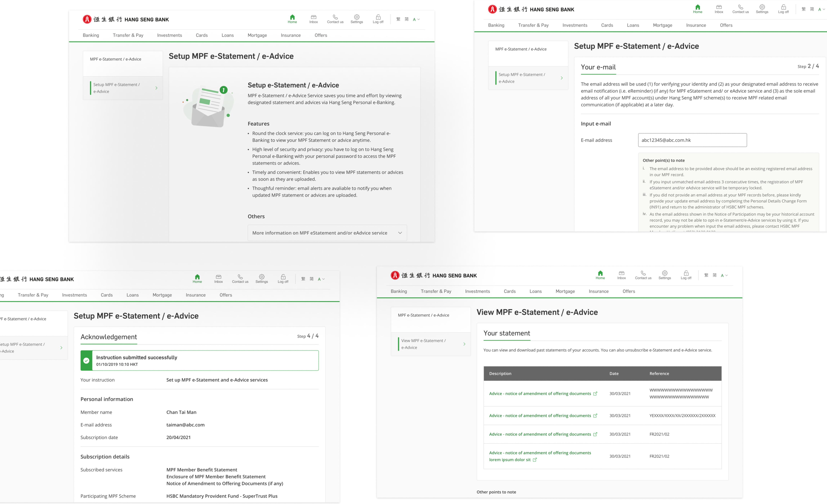The width and height of the screenshot is (827, 504).
Task: Open Insurance menu in bottom-right window
Action: point(598,291)
